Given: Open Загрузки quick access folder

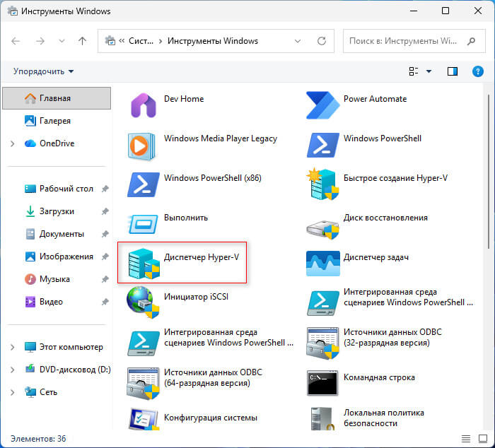Looking at the screenshot, I should click(57, 211).
